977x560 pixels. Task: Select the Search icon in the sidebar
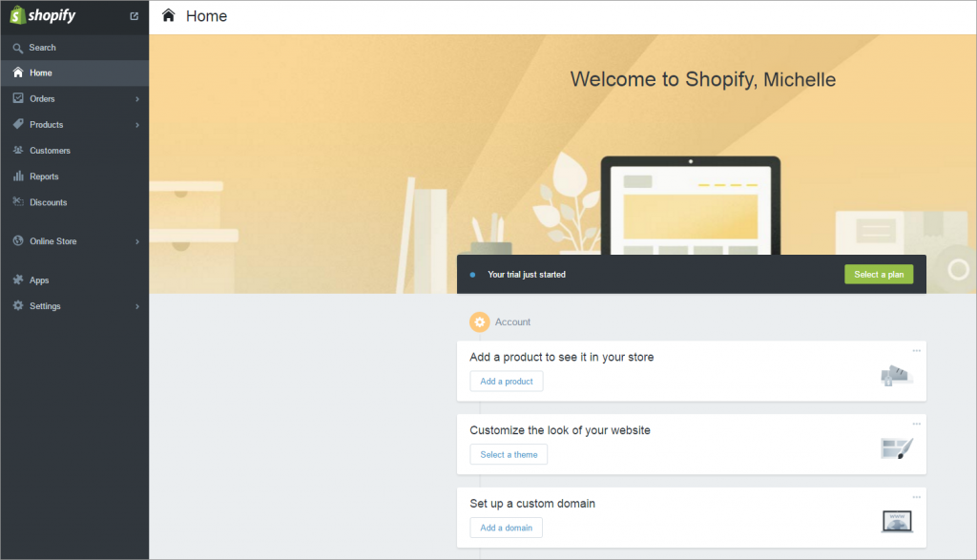pos(17,46)
